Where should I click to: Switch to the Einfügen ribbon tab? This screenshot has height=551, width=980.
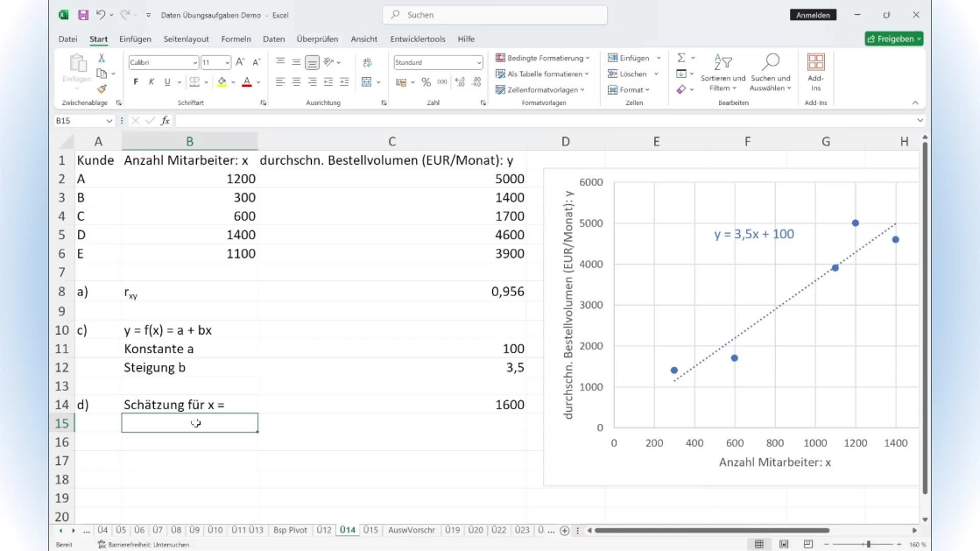tap(135, 39)
